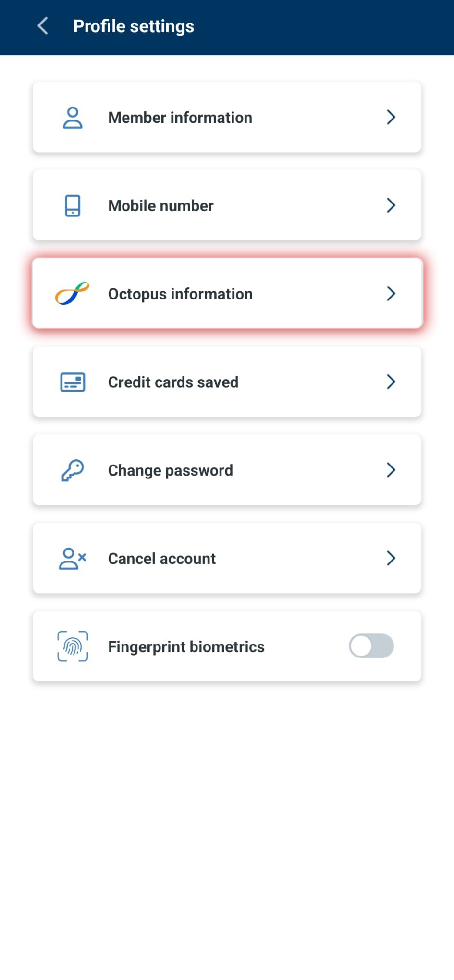Click the key icon for Change password

pyautogui.click(x=73, y=470)
